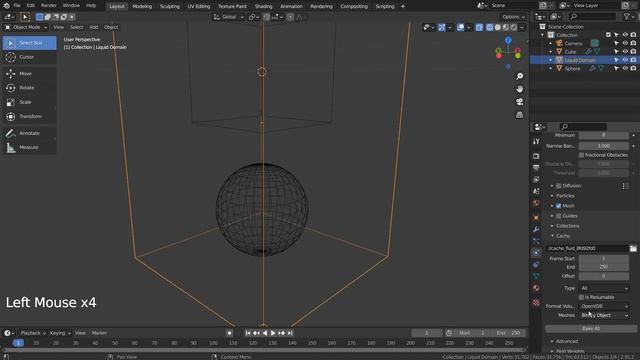Open Meshes Binary Object dropdown
Viewport: 640px width, 360px height.
coord(604,315)
